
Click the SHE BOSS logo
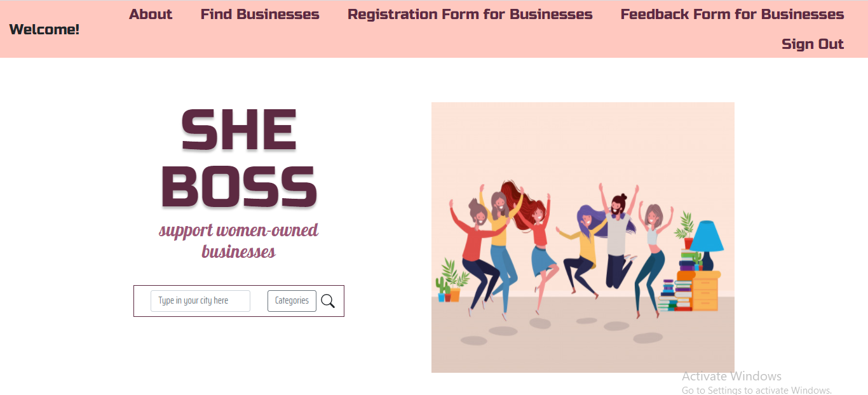coord(239,159)
